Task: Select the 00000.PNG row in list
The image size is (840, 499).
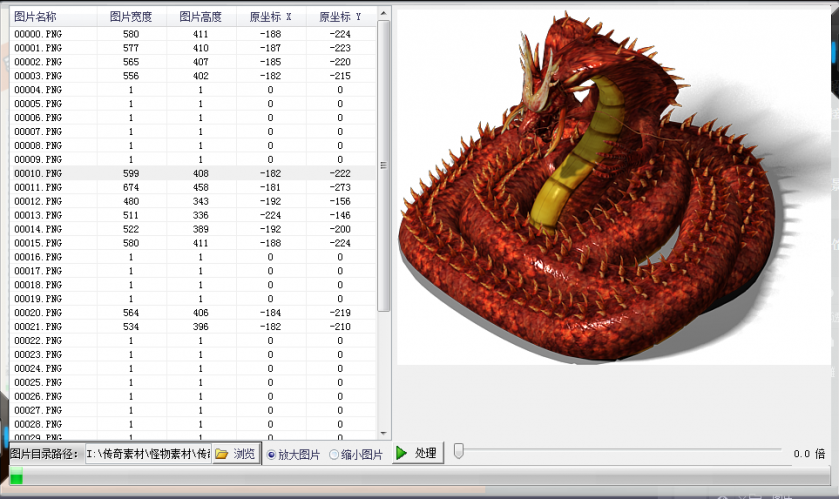Action: (38, 34)
